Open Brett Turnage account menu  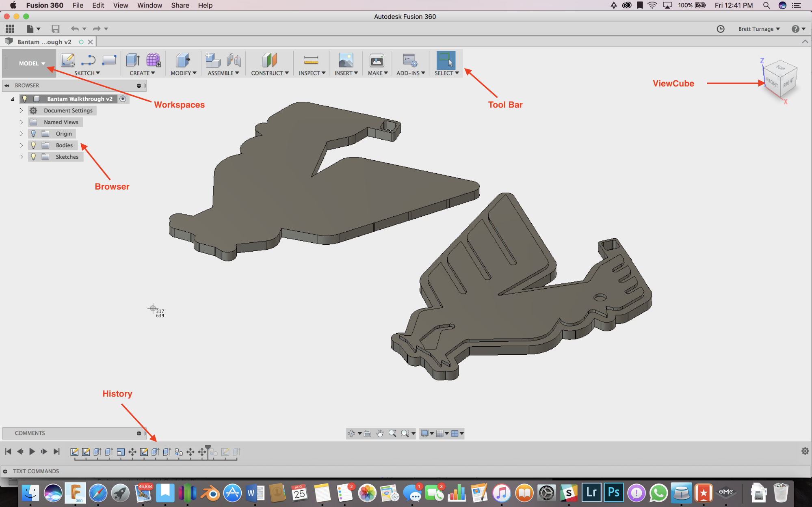[x=759, y=29]
